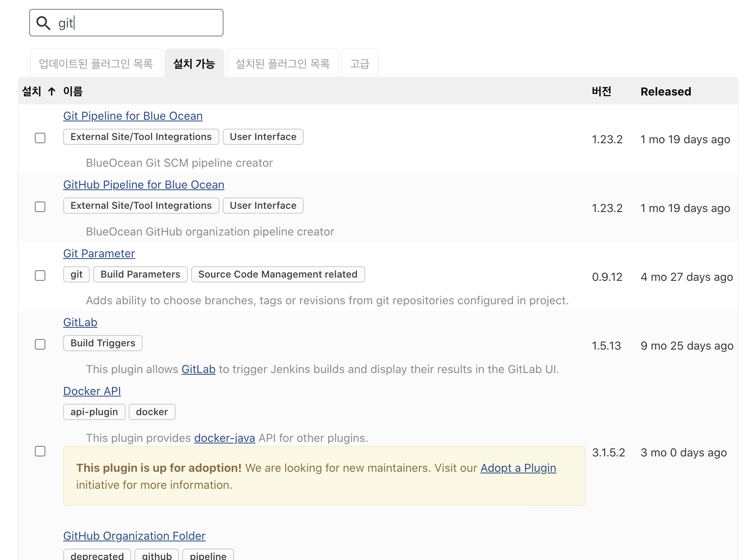Image resolution: width=745 pixels, height=560 pixels.
Task: Follow the docker-java link
Action: point(225,438)
